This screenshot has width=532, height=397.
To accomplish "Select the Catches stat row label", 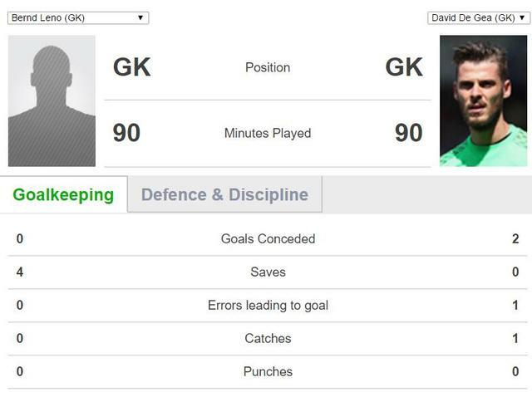I will click(268, 338).
